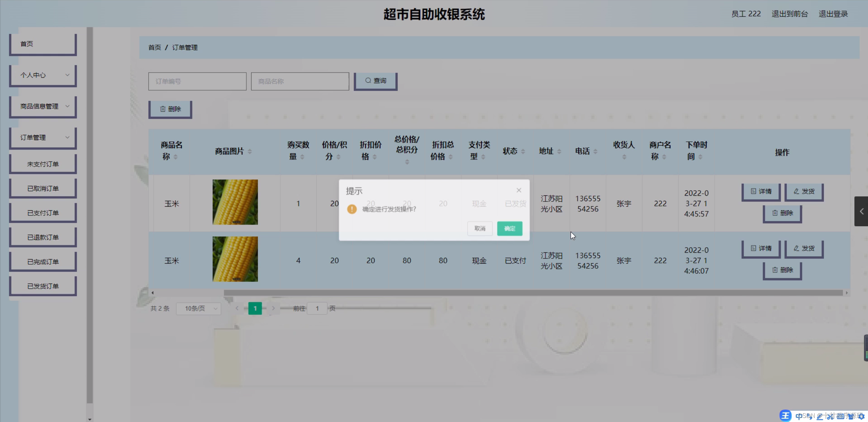This screenshot has width=868, height=422.
Task: Click the 前往 page number input
Action: [x=317, y=309]
